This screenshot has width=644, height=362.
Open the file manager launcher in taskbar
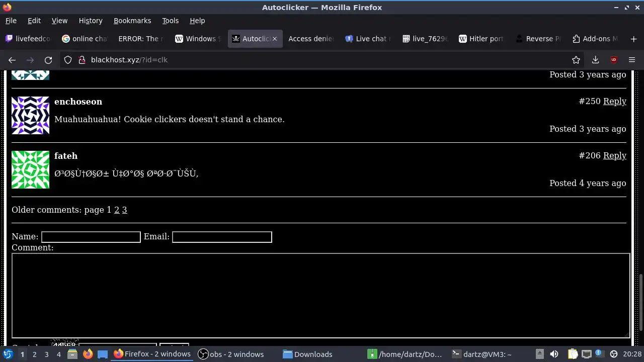tap(72, 354)
